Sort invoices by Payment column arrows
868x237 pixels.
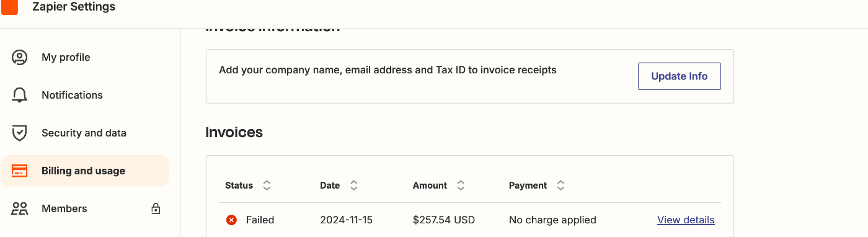click(x=560, y=186)
